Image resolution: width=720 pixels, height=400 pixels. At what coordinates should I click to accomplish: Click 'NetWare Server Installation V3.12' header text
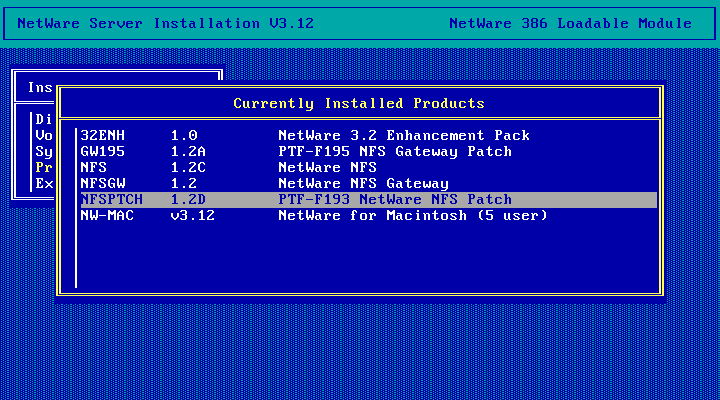166,23
